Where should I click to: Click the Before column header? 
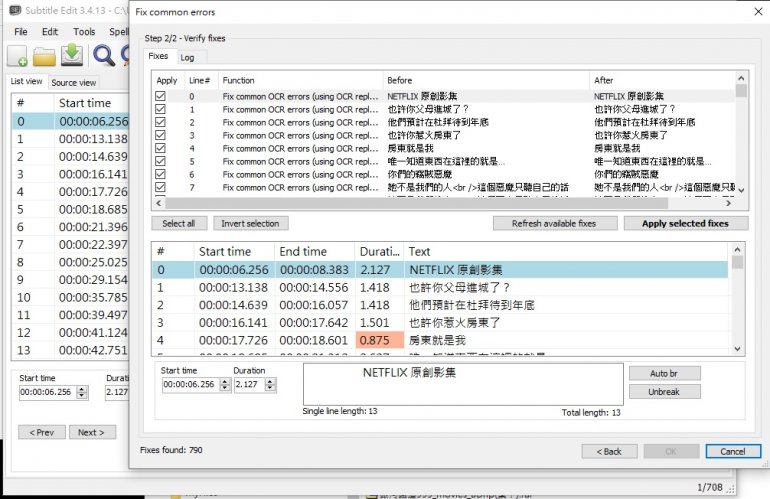486,80
